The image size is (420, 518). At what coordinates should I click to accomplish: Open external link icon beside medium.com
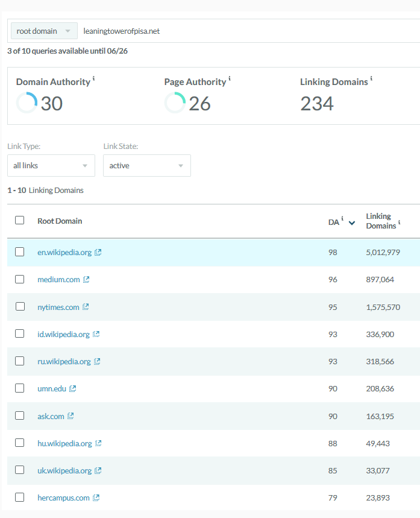click(x=86, y=279)
